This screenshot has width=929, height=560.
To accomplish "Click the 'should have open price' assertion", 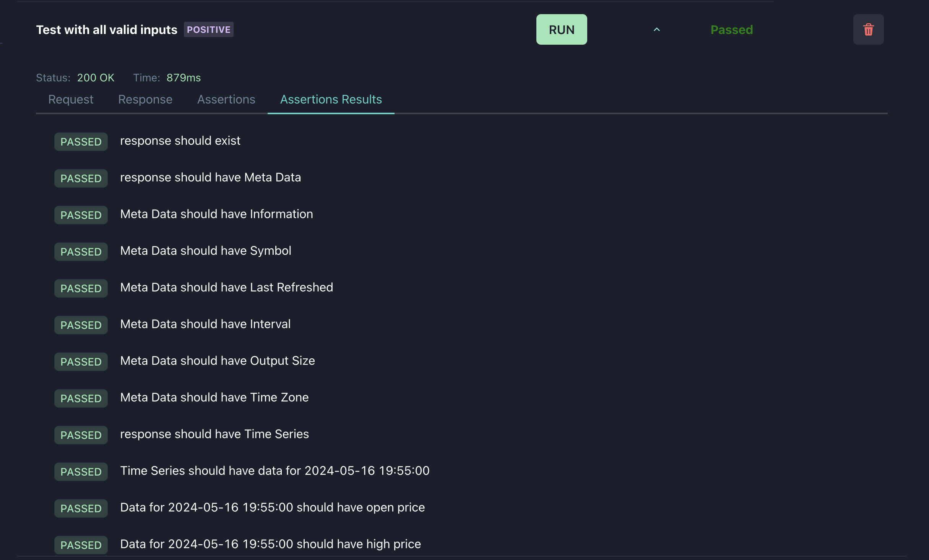I will [272, 507].
